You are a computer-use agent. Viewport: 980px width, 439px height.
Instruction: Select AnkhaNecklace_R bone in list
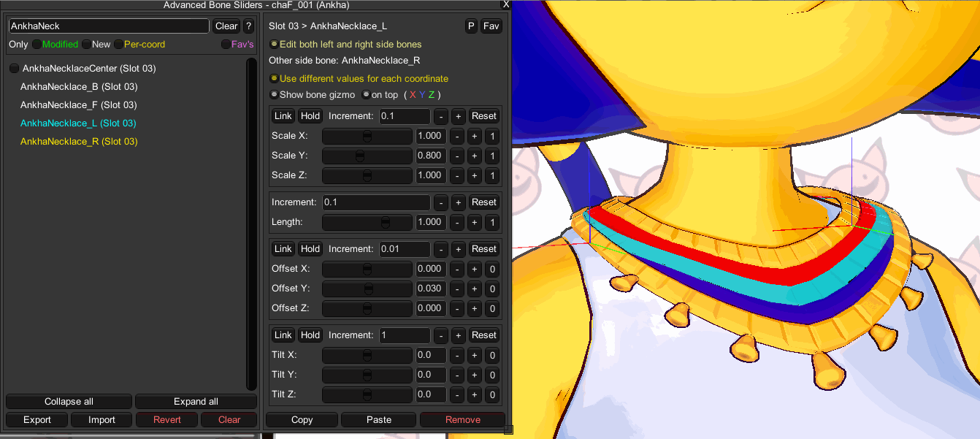pos(79,142)
